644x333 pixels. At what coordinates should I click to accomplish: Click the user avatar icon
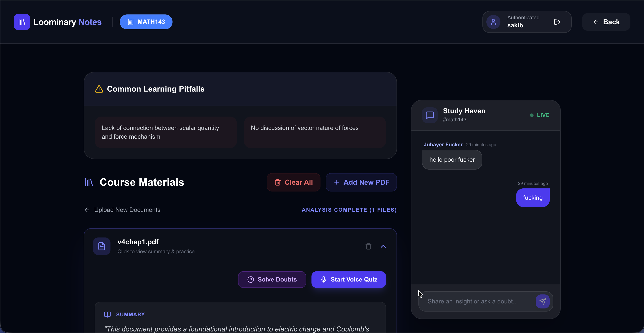point(493,22)
